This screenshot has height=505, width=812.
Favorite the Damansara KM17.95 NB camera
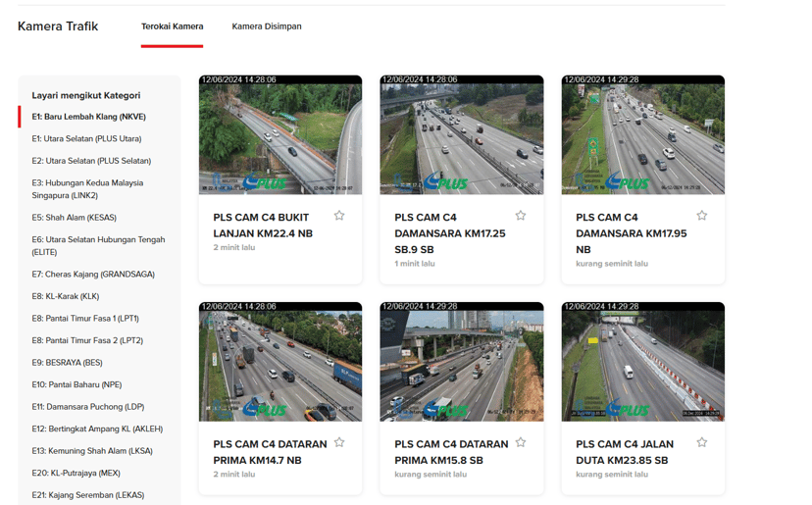[x=702, y=216]
